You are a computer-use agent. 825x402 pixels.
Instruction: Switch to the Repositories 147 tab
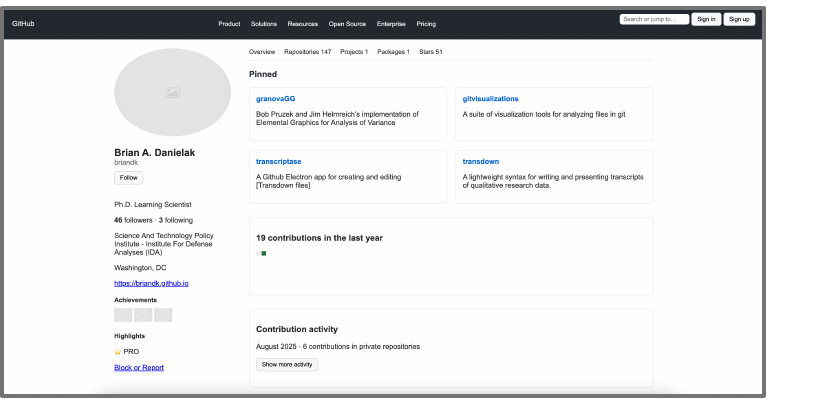(x=308, y=52)
